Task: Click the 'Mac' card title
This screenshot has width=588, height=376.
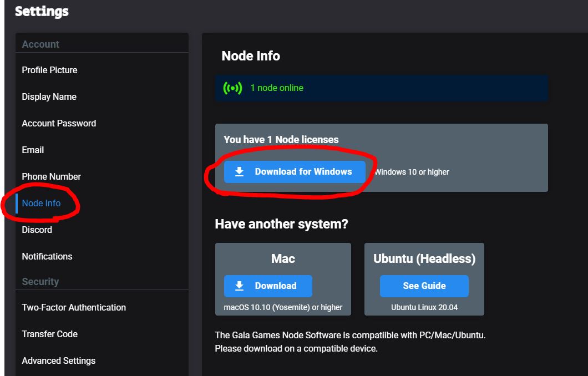Action: pos(283,258)
